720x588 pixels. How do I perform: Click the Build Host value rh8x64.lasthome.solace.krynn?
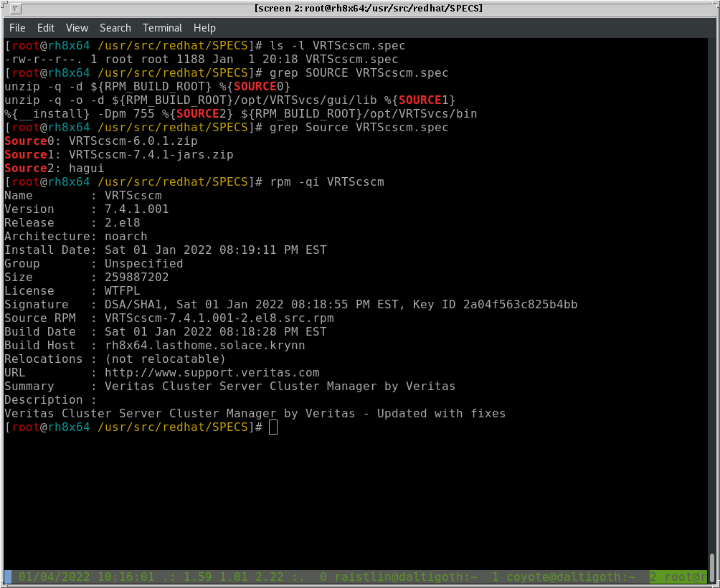(x=204, y=346)
